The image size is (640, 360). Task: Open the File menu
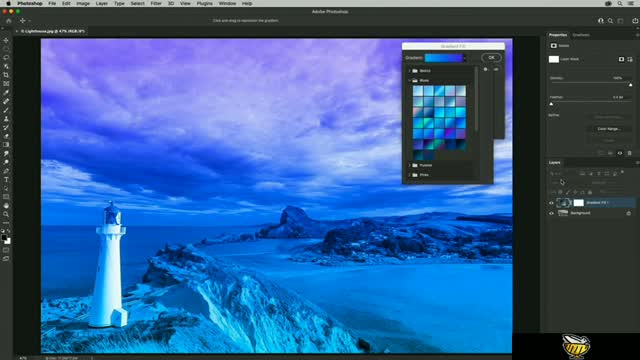(x=52, y=3)
